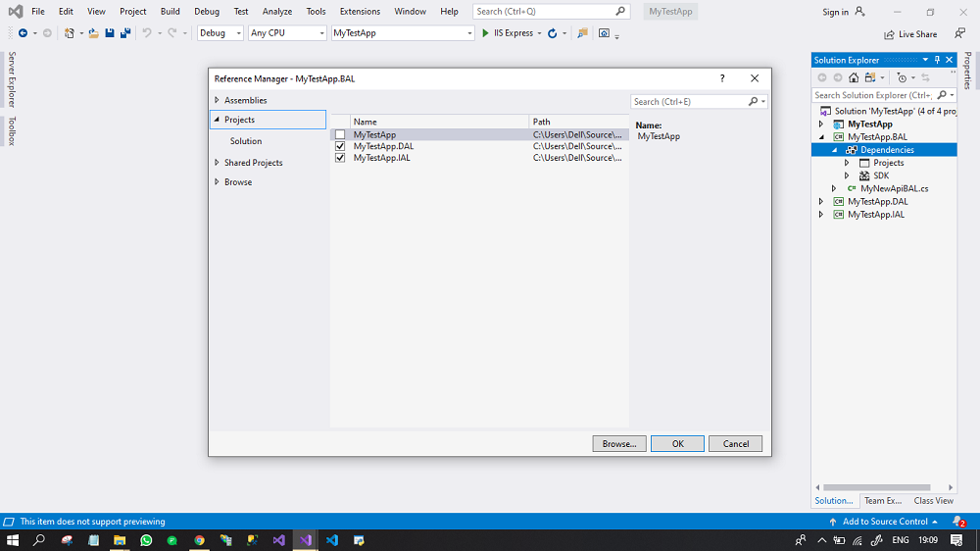Collapse Projects category in Reference Manager

point(217,120)
